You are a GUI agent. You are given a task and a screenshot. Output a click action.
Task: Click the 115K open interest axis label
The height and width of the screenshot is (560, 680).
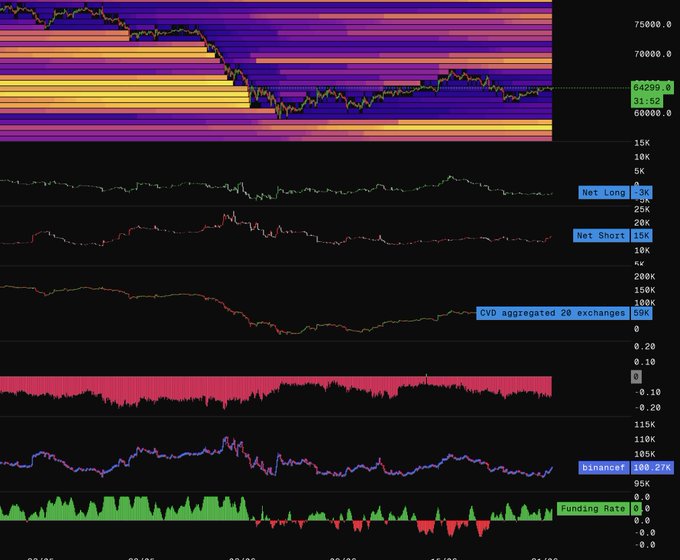coord(644,425)
